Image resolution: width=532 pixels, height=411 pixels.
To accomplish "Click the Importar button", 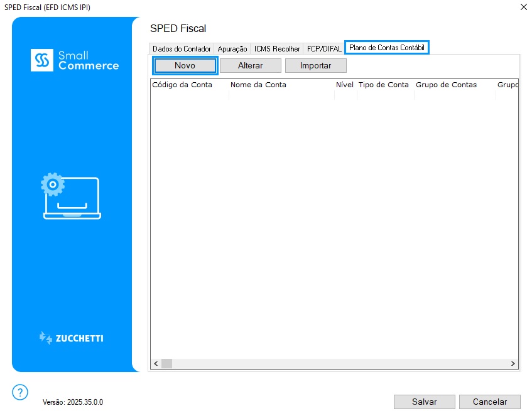I will 315,66.
